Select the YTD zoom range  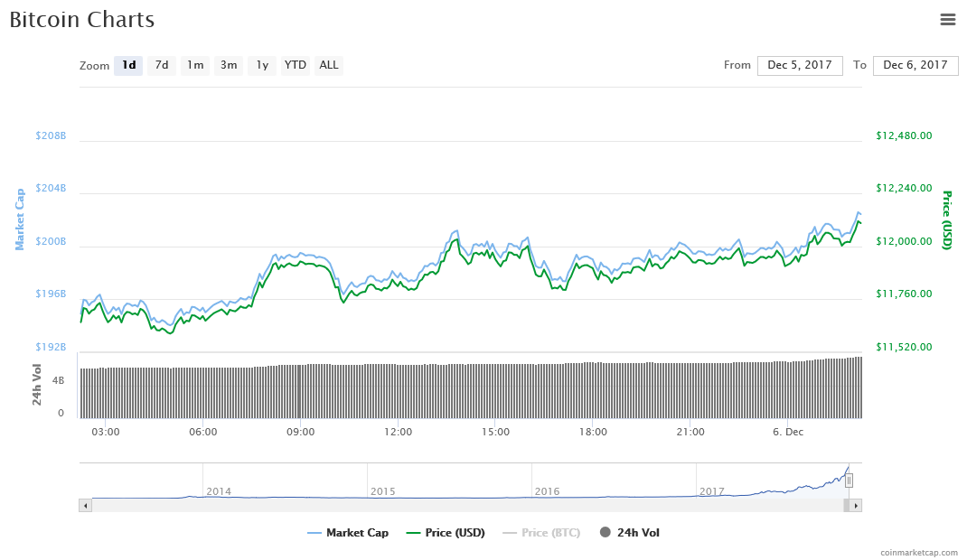click(x=295, y=65)
